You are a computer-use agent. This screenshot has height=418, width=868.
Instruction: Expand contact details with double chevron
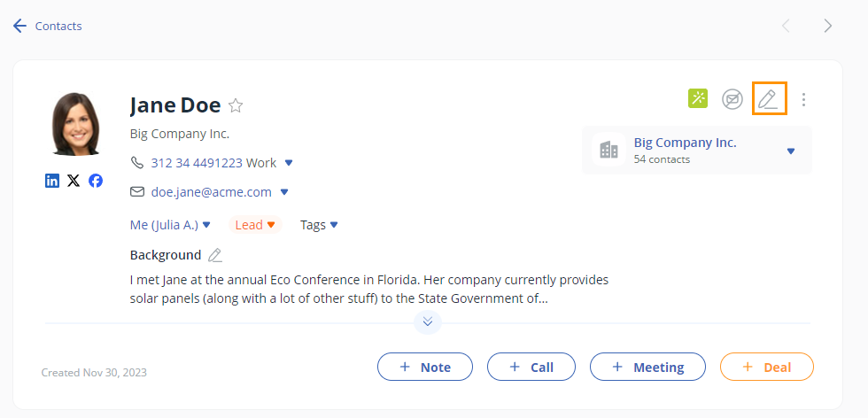427,321
